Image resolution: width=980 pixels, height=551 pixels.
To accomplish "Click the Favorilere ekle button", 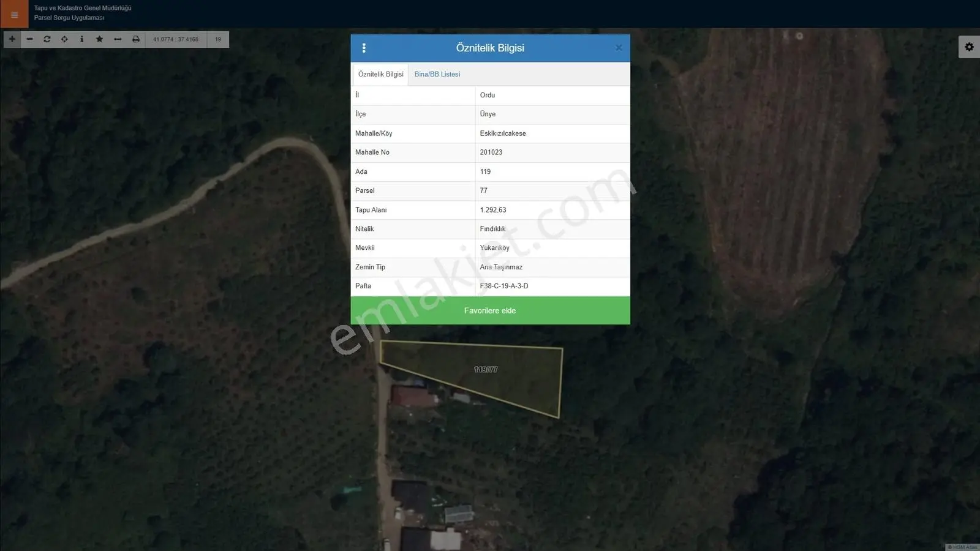I will pos(490,310).
